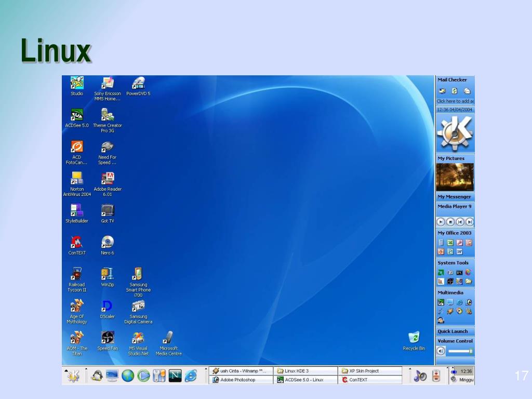Open Theme Creator Pro 3G icon

click(107, 121)
